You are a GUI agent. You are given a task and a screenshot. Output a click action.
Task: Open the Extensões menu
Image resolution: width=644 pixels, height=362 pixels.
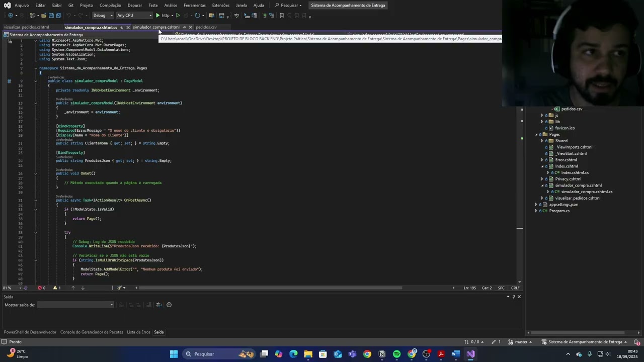coord(221,5)
